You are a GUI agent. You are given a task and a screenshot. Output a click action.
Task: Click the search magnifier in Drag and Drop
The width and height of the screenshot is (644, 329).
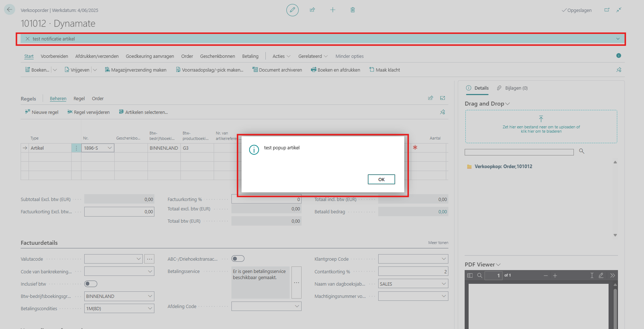[x=582, y=151]
